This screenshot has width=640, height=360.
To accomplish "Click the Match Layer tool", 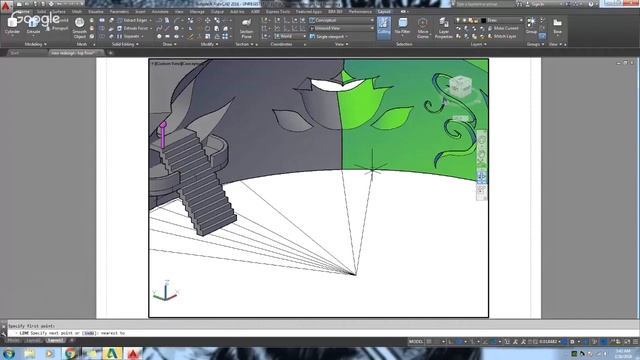I will point(502,36).
